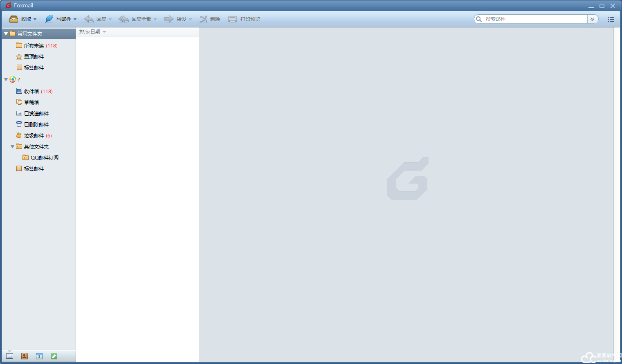Viewport: 622px width, 364px height.
Task: Click the bookmark icon beside 标签邮件 under 常用文件夹
Action: point(19,67)
